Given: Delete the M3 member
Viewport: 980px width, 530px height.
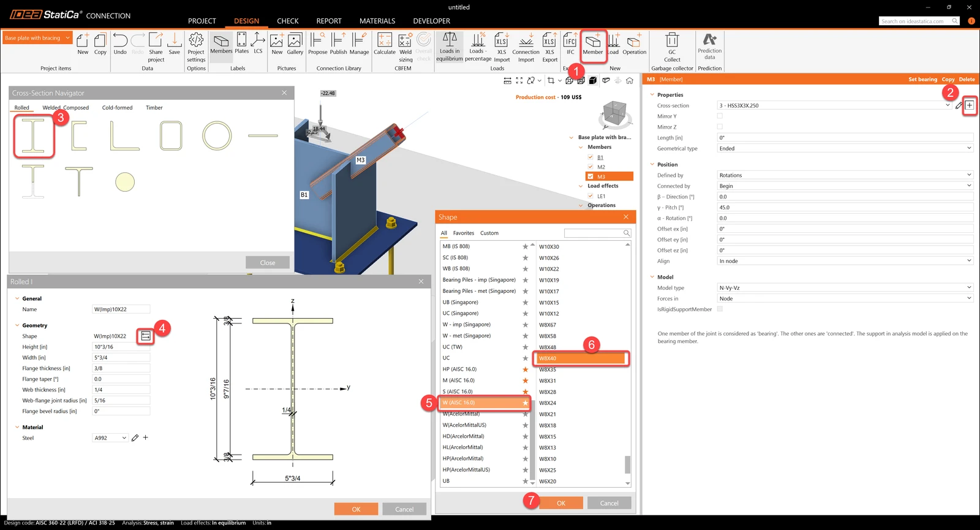Looking at the screenshot, I should point(967,79).
